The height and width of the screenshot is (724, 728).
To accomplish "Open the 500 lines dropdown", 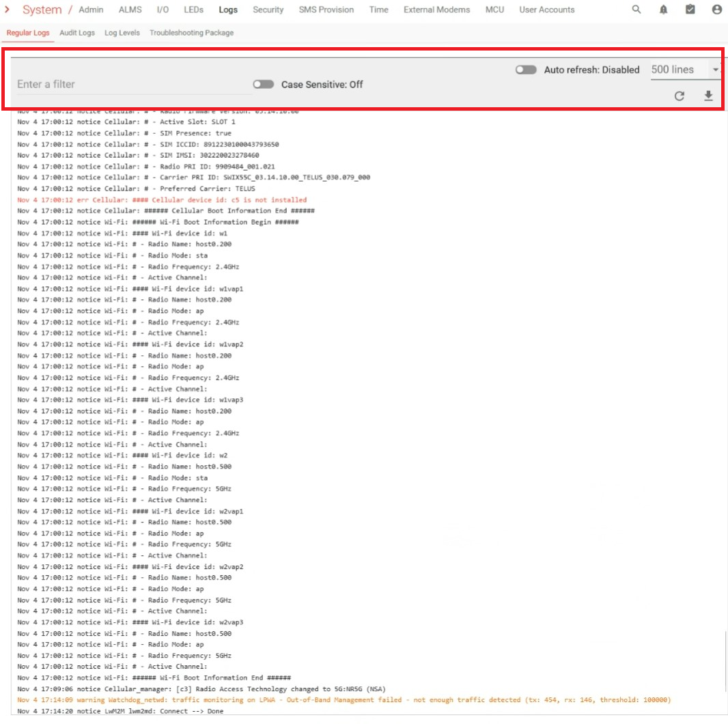I will coord(685,70).
